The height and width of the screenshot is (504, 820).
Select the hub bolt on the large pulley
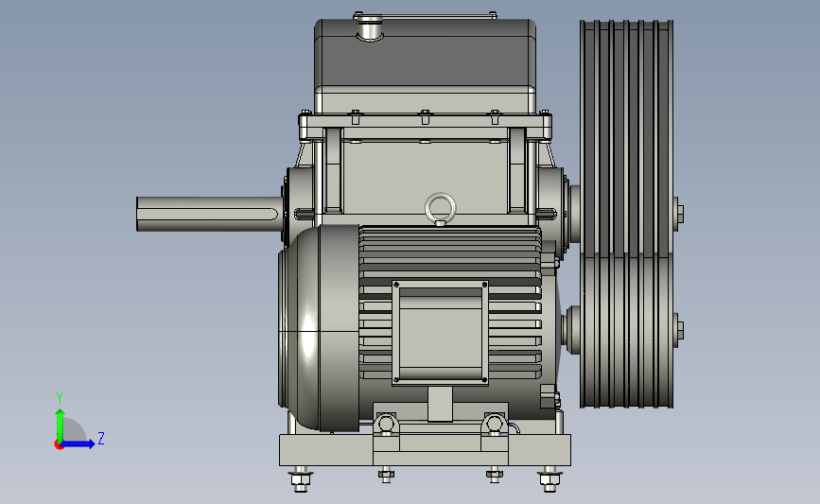pyautogui.click(x=678, y=214)
